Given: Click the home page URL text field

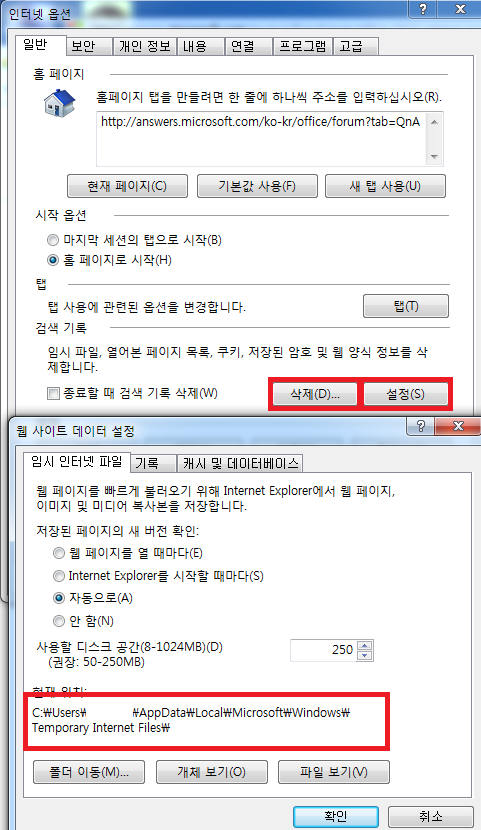Looking at the screenshot, I should click(262, 139).
